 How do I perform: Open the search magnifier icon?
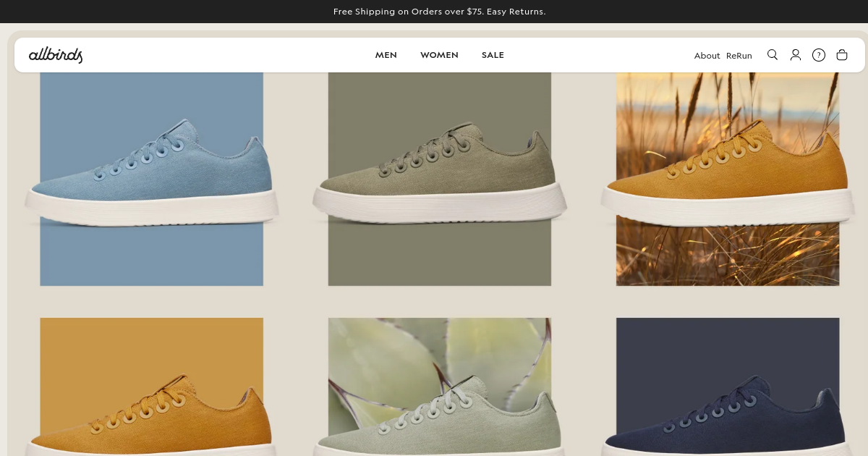773,55
